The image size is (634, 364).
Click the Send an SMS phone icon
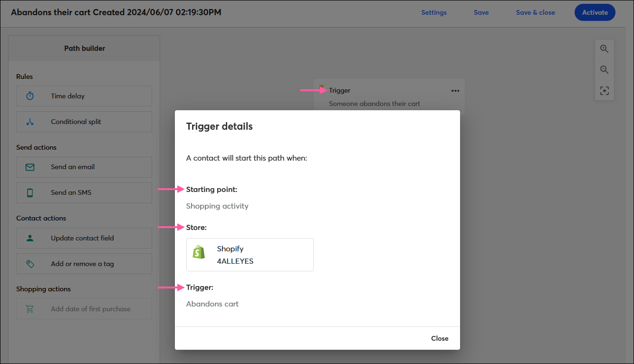click(x=29, y=192)
